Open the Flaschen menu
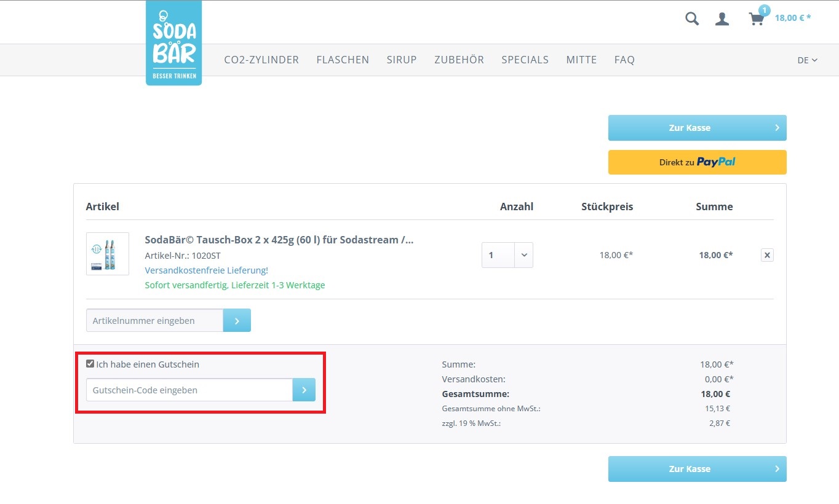 pos(343,60)
